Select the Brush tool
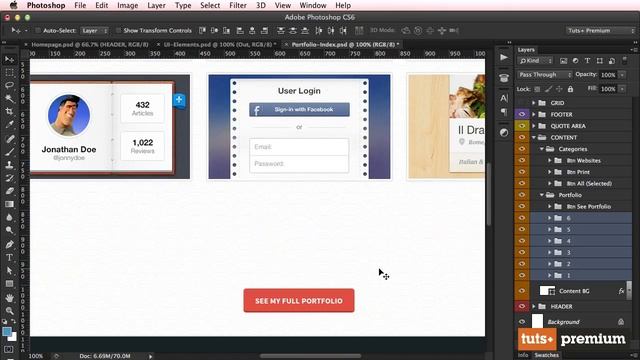 click(9, 152)
